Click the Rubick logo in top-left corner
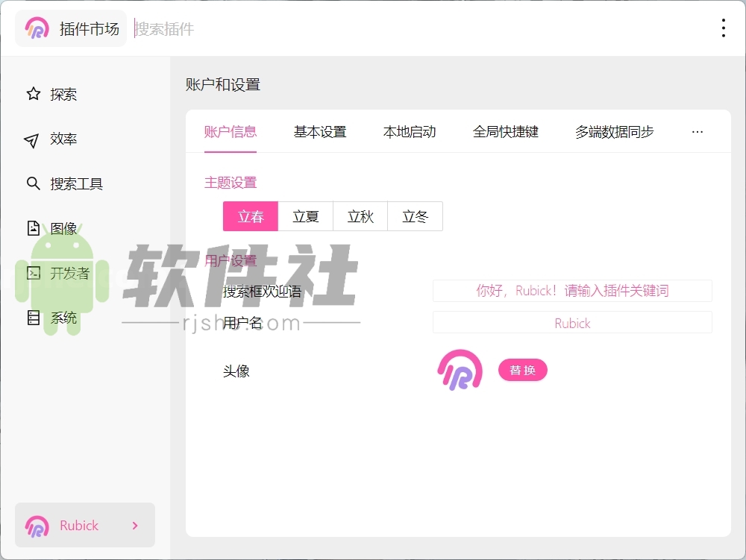This screenshot has width=746, height=560. [x=35, y=28]
